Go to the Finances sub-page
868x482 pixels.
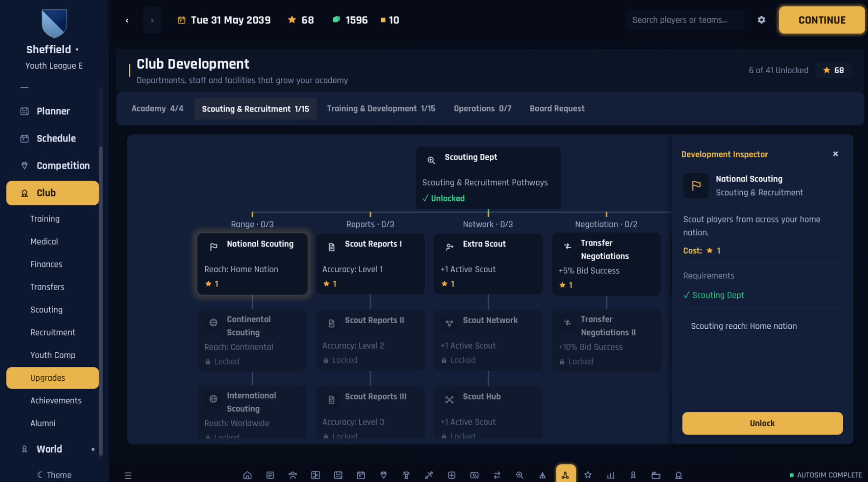[52, 264]
